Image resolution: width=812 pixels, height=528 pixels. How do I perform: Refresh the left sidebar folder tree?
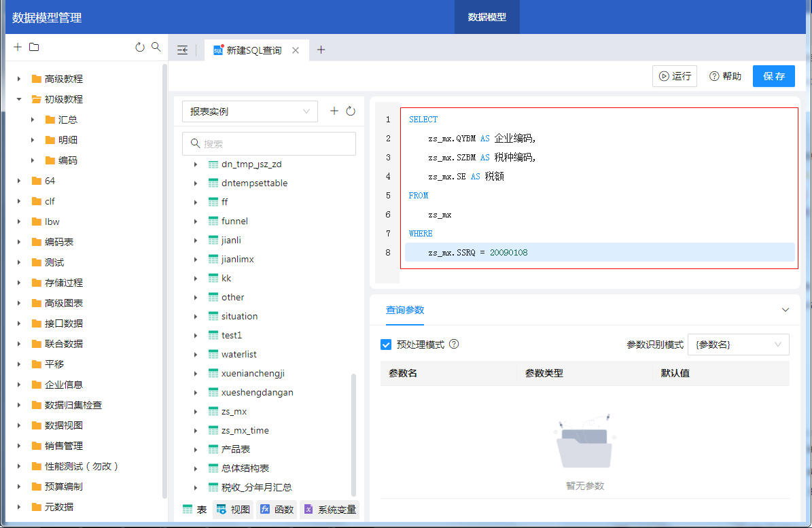[x=140, y=48]
